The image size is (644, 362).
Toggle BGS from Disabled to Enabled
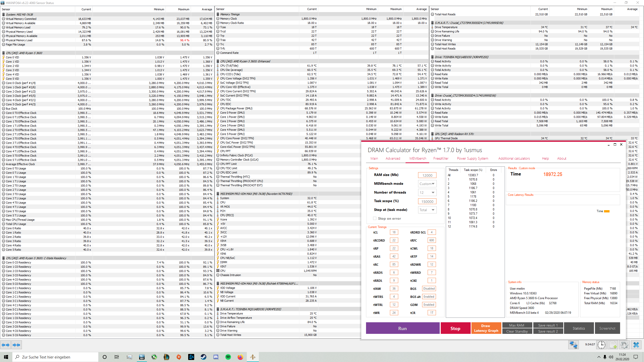(x=429, y=288)
